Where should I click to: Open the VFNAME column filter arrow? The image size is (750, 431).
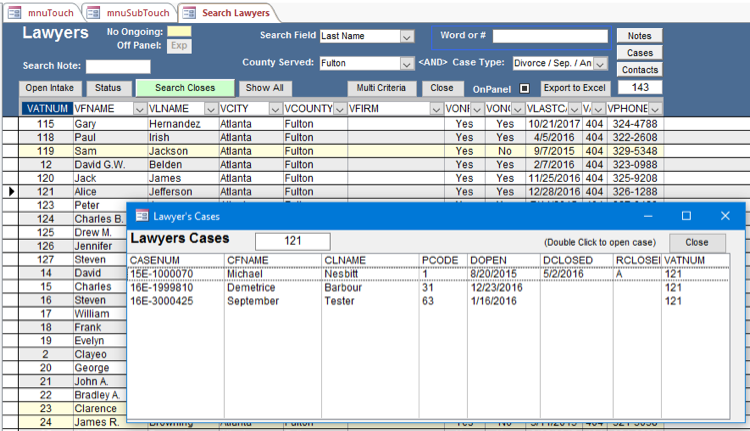[139, 108]
